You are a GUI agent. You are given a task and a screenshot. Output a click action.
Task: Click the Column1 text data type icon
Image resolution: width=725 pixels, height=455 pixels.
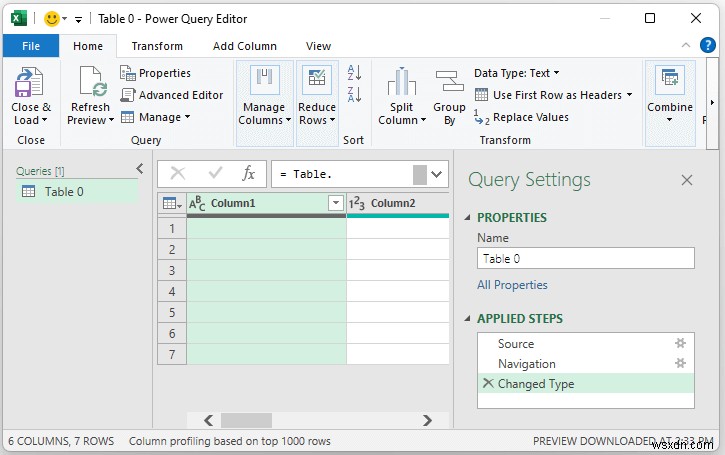point(197,203)
